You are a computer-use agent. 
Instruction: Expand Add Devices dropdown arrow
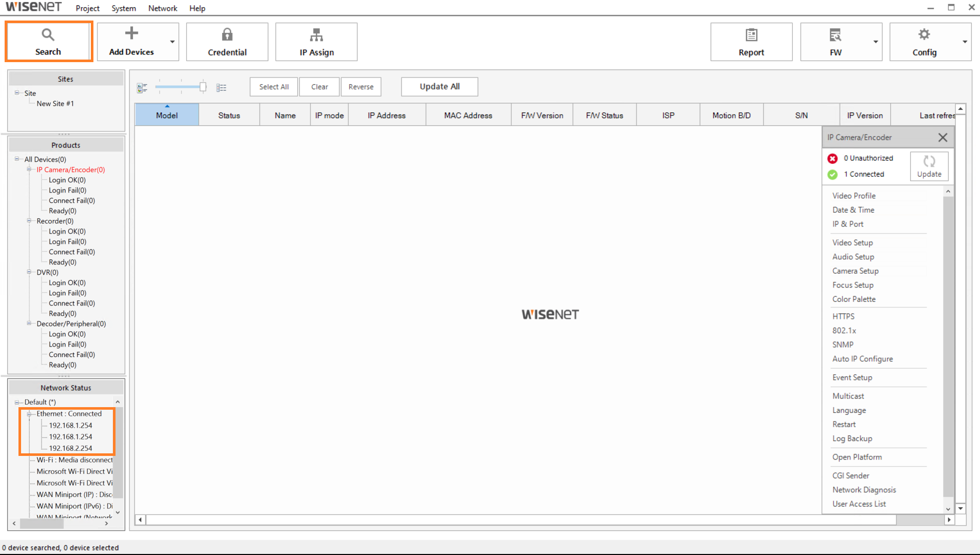[172, 42]
